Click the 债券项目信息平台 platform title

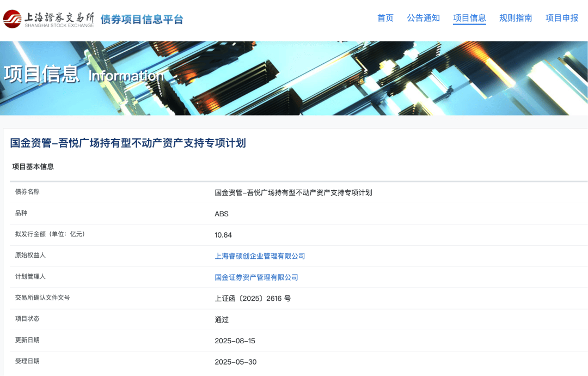tap(142, 20)
